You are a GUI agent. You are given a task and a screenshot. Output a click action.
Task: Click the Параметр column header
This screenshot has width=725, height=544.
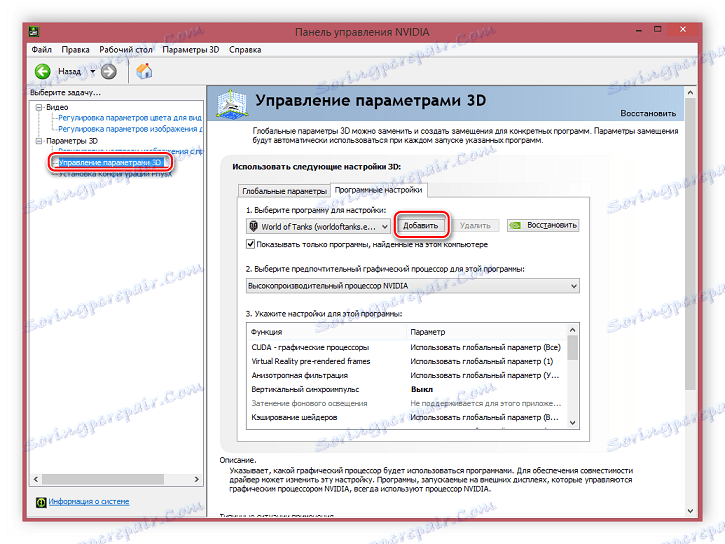tap(486, 332)
